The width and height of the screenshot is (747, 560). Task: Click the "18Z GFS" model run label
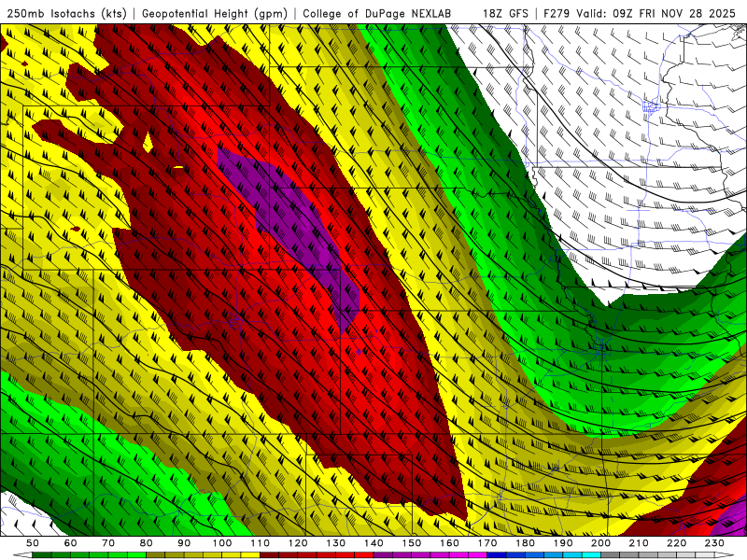coord(505,14)
